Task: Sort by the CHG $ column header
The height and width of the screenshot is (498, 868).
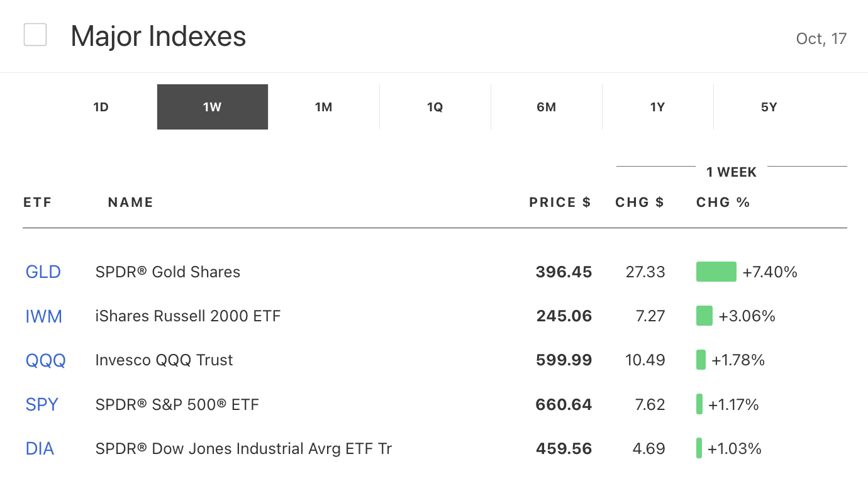Action: 640,202
